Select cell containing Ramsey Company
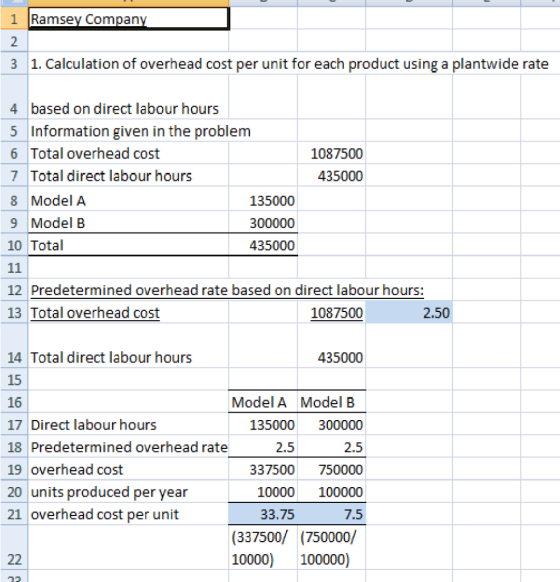This screenshot has height=582, width=560. click(x=128, y=18)
